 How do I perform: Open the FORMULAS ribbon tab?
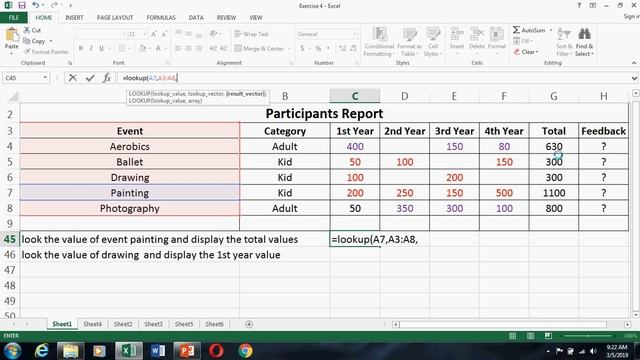click(x=161, y=18)
